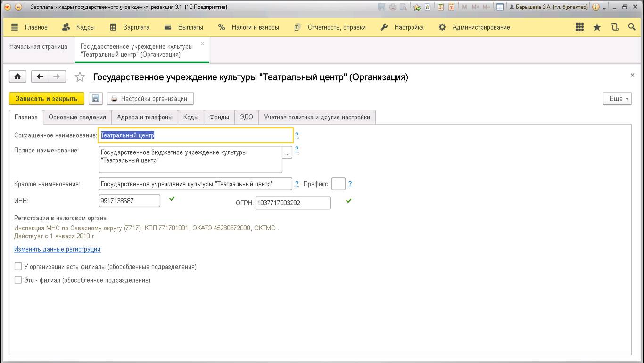Go back with the left arrow
This screenshot has width=644, height=363.
point(41,76)
